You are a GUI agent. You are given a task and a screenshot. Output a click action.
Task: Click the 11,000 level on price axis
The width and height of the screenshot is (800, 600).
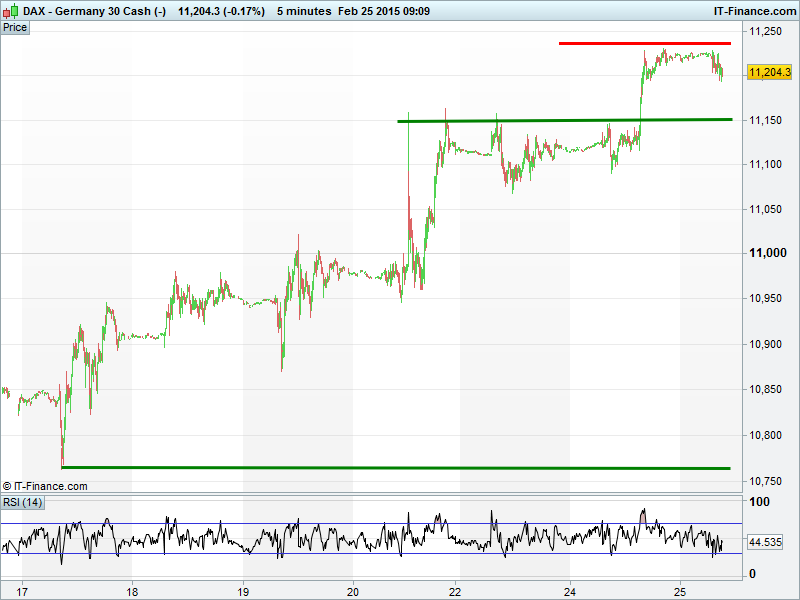point(766,254)
